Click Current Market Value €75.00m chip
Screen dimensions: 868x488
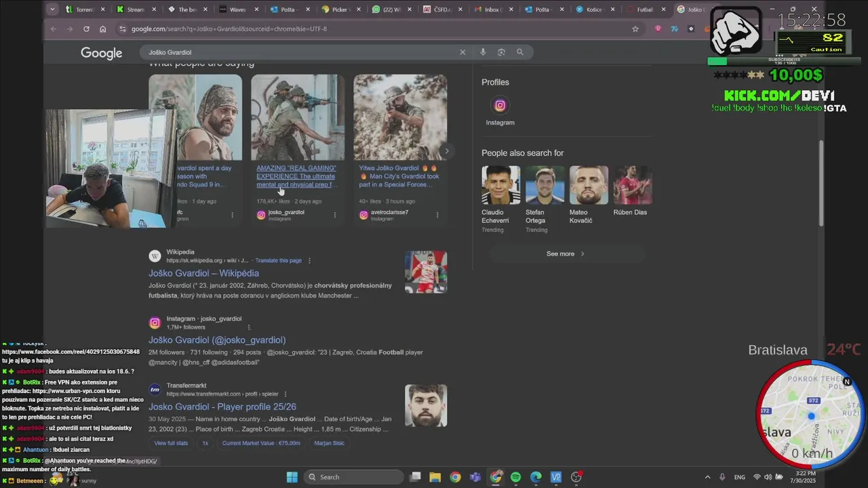[x=261, y=443]
